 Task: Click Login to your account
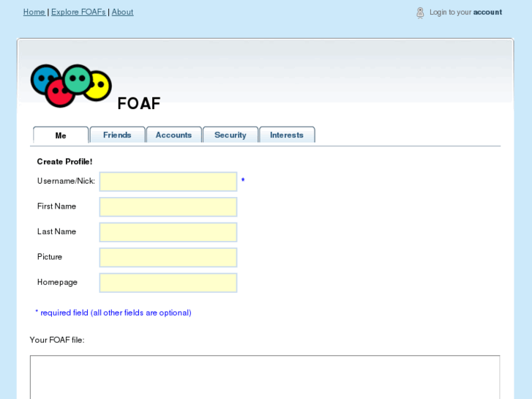[465, 12]
